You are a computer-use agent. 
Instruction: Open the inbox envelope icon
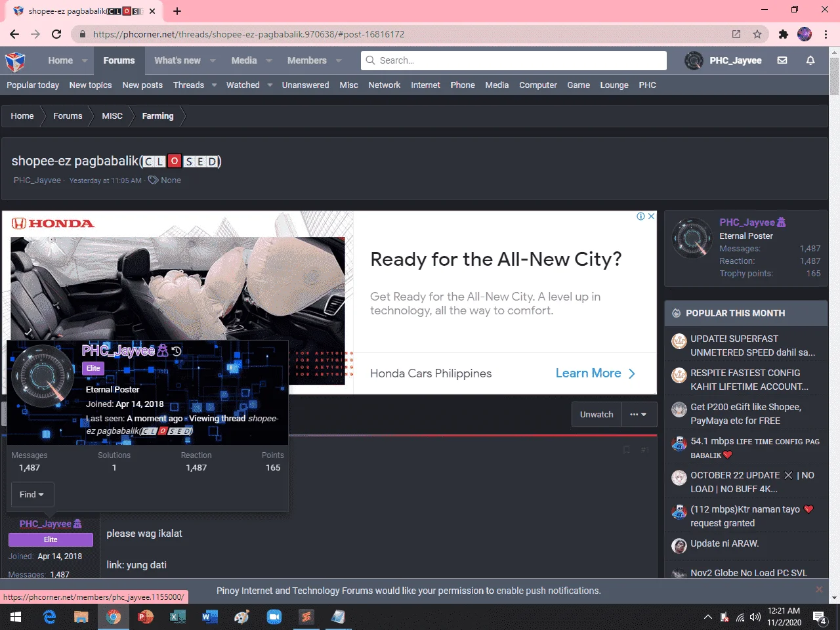[x=782, y=60]
